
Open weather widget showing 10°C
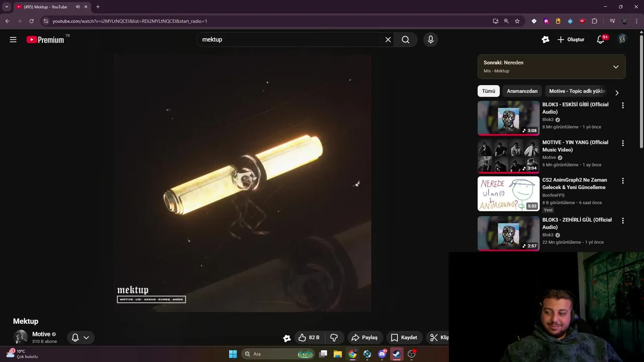pos(22,354)
